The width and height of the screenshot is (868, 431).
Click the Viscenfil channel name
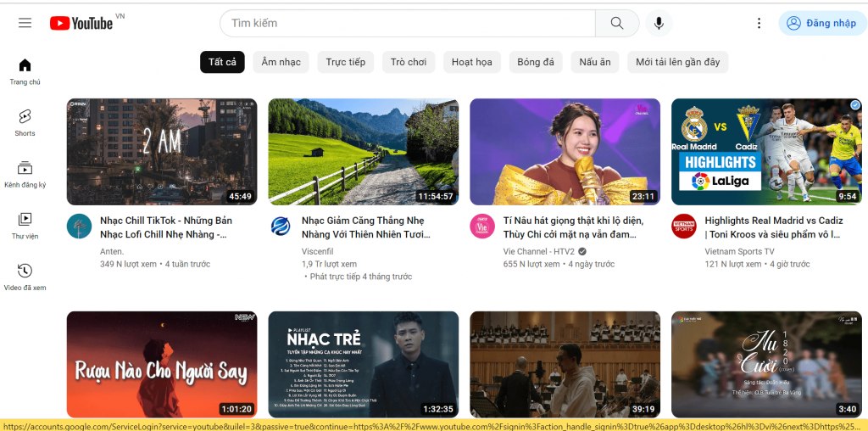click(x=318, y=251)
